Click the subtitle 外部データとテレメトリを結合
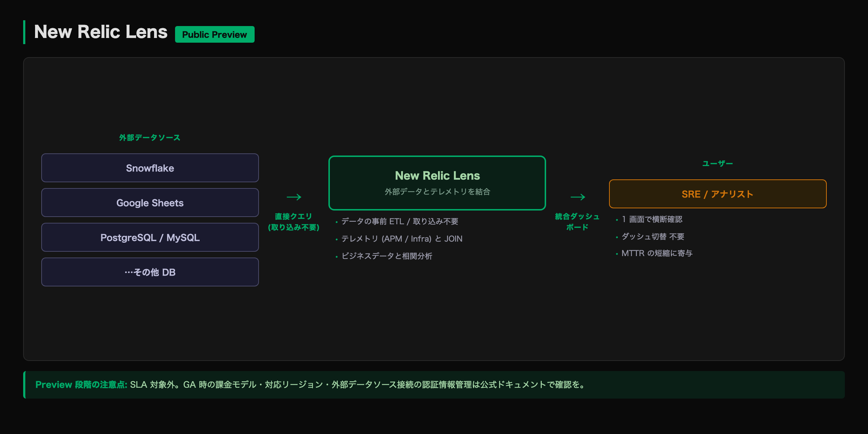The height and width of the screenshot is (434, 868). pos(437,192)
